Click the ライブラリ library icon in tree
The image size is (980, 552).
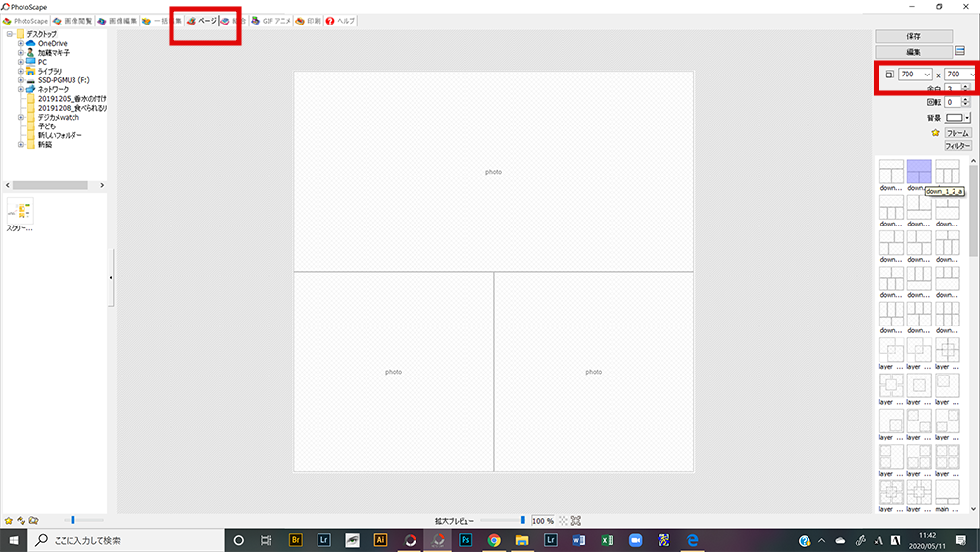click(x=30, y=71)
